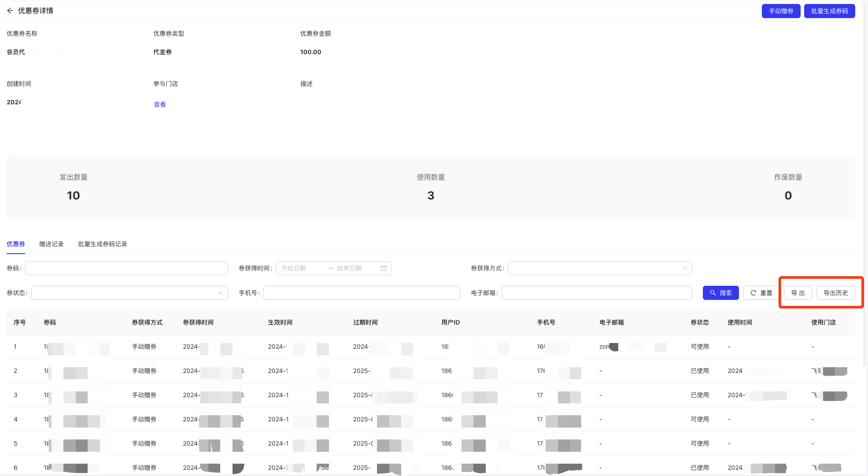Click the 用户ID column header
The image size is (868, 476).
pos(451,322)
